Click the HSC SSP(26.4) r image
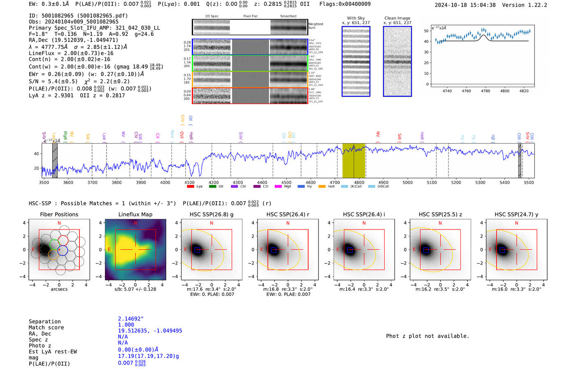Viewport: 576px width, 392px height. point(288,250)
